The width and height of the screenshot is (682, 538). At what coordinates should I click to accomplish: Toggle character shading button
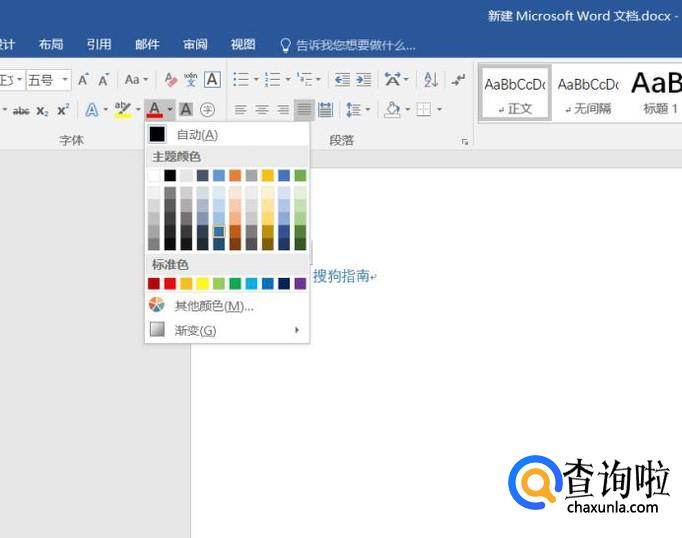(186, 110)
